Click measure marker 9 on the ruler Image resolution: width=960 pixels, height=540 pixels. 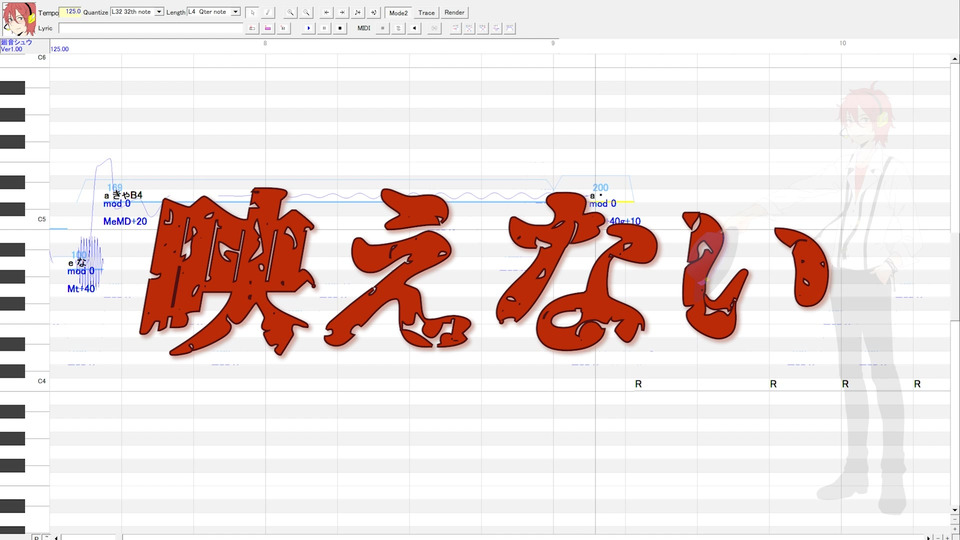pos(553,43)
